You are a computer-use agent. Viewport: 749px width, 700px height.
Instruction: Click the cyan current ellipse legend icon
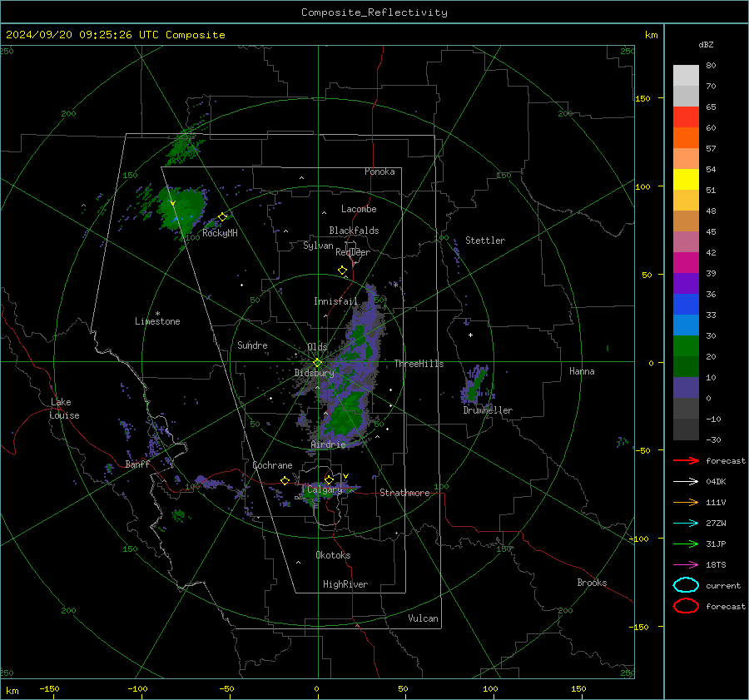(686, 585)
